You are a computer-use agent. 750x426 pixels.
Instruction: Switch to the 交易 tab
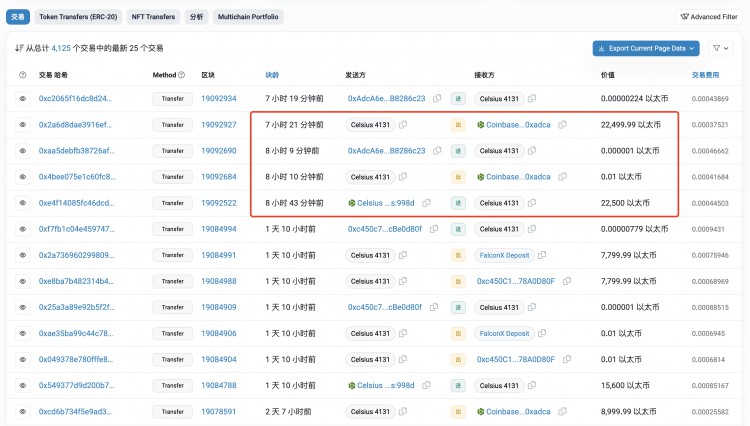click(x=18, y=17)
